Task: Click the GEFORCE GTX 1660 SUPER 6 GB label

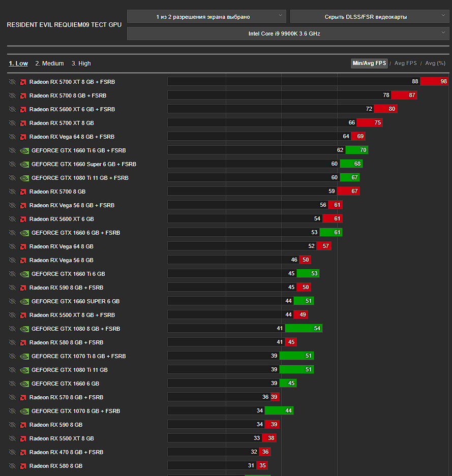Action: pos(76,301)
